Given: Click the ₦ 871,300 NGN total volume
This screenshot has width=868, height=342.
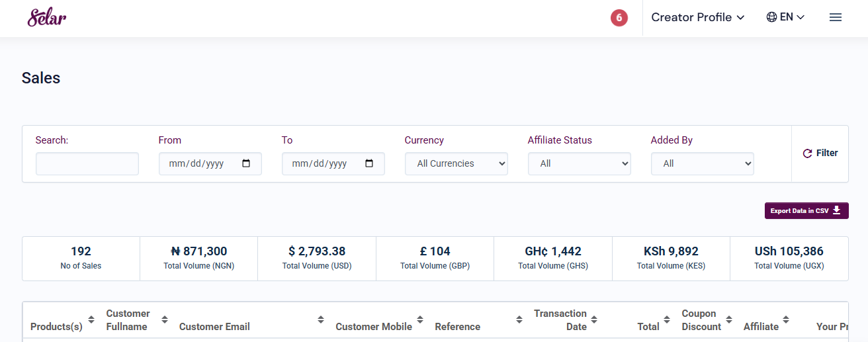Looking at the screenshot, I should (x=199, y=258).
